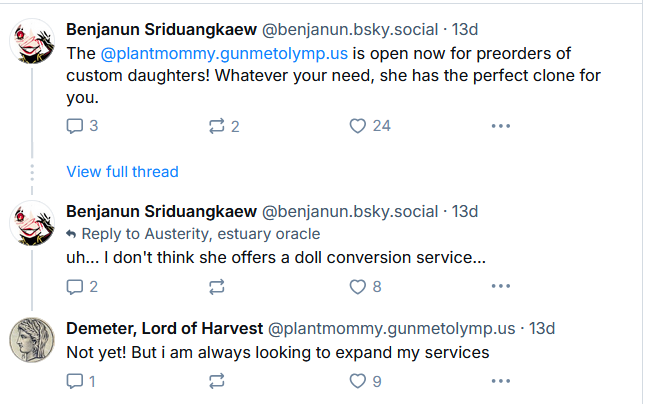Open the 13d timestamp on Demeter's post
The width and height of the screenshot is (653, 404).
pyautogui.click(x=542, y=328)
